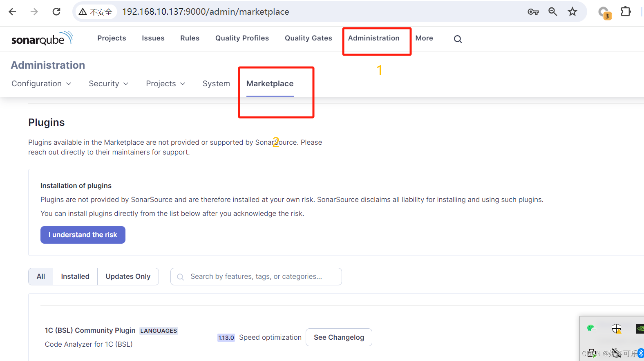This screenshot has width=644, height=361.
Task: Click the Administration page title
Action: tap(48, 65)
